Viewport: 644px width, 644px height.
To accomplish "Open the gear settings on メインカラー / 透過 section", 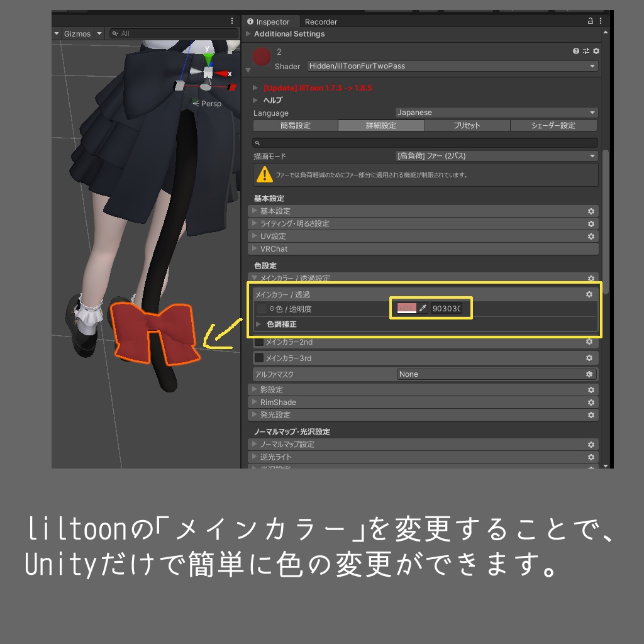I will (589, 294).
